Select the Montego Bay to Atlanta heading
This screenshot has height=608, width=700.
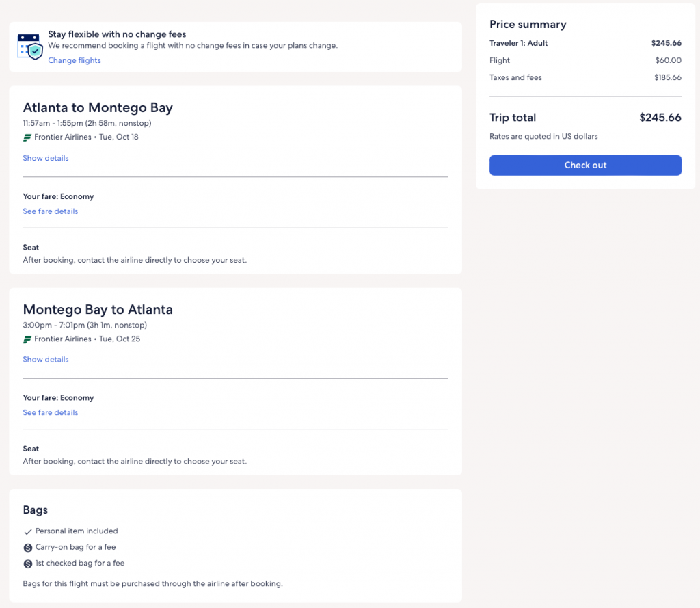(98, 310)
